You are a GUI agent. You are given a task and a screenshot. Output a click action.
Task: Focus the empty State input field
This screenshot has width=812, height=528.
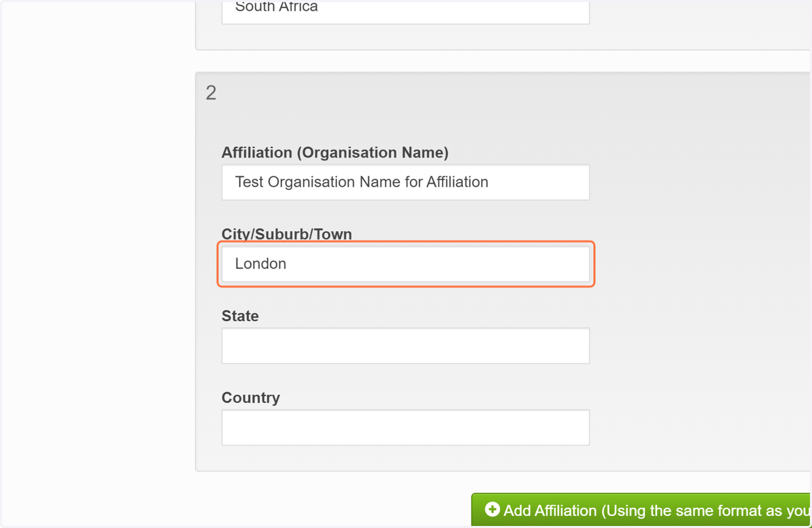pyautogui.click(x=405, y=345)
